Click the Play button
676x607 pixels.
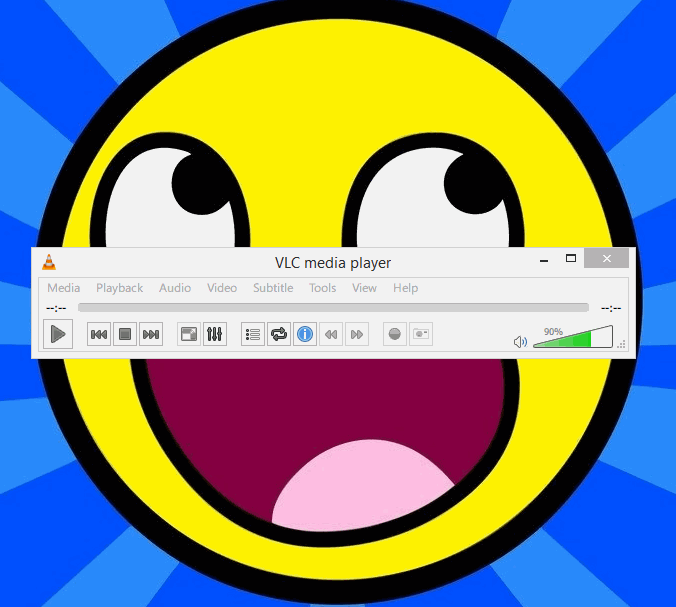coord(58,334)
